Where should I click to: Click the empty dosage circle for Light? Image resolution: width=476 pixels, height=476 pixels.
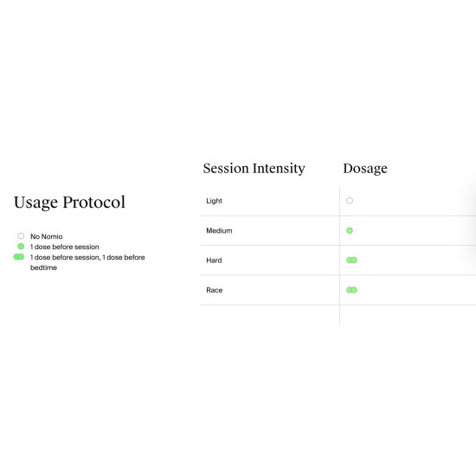350,201
